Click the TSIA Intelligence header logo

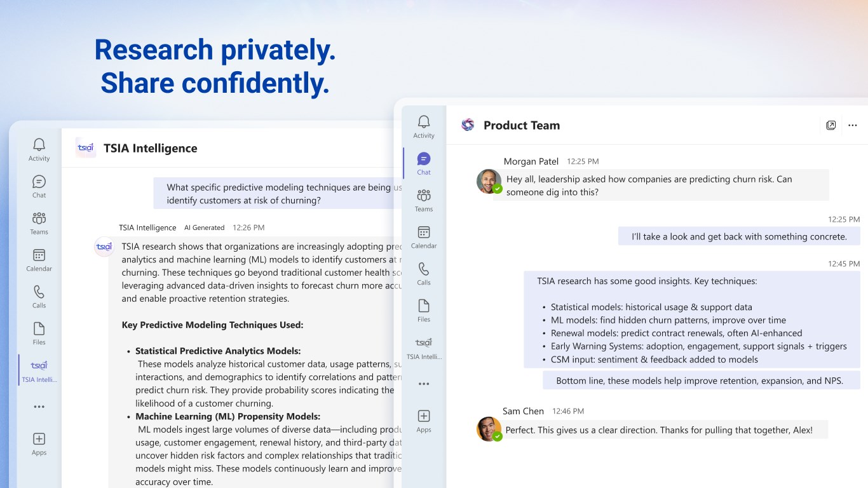tap(86, 148)
